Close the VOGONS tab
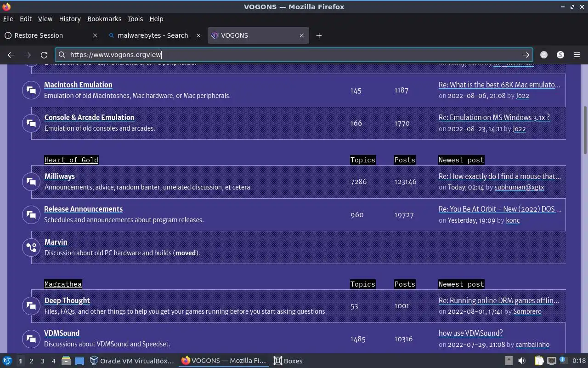 [x=302, y=35]
